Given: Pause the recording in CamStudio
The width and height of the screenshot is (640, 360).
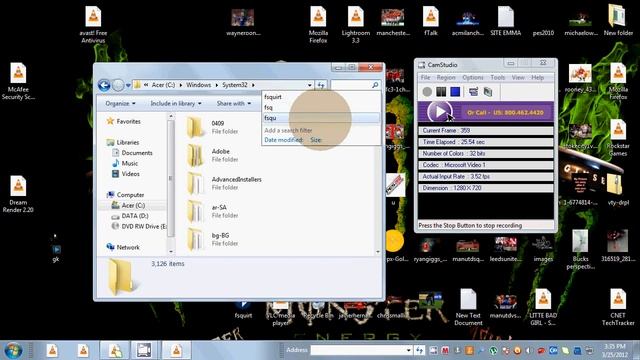Looking at the screenshot, I should coord(441,92).
